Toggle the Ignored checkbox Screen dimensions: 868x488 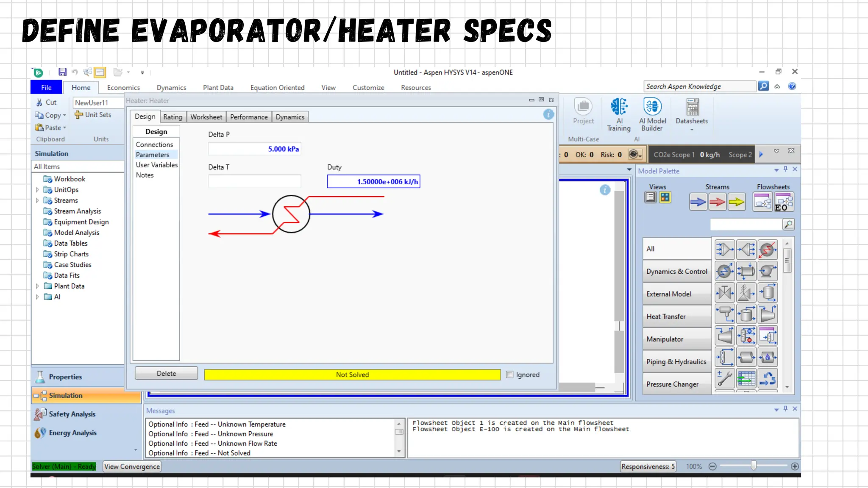[x=510, y=374]
